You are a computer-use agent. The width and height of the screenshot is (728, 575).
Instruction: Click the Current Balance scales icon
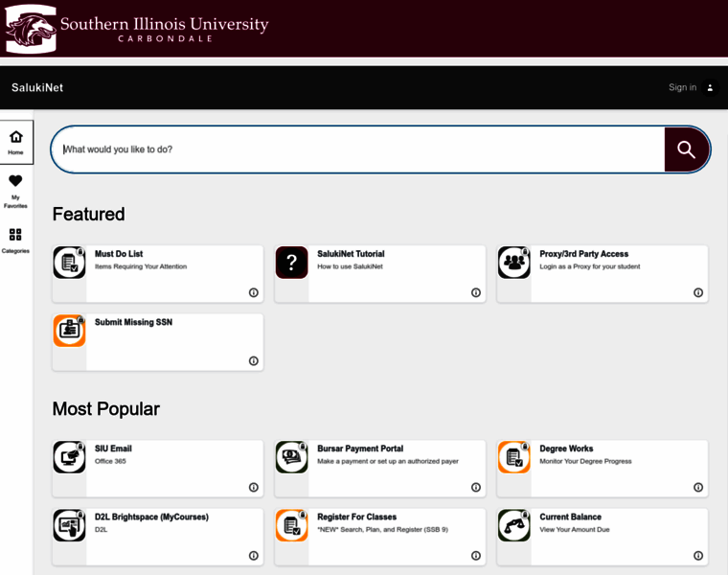coord(514,525)
